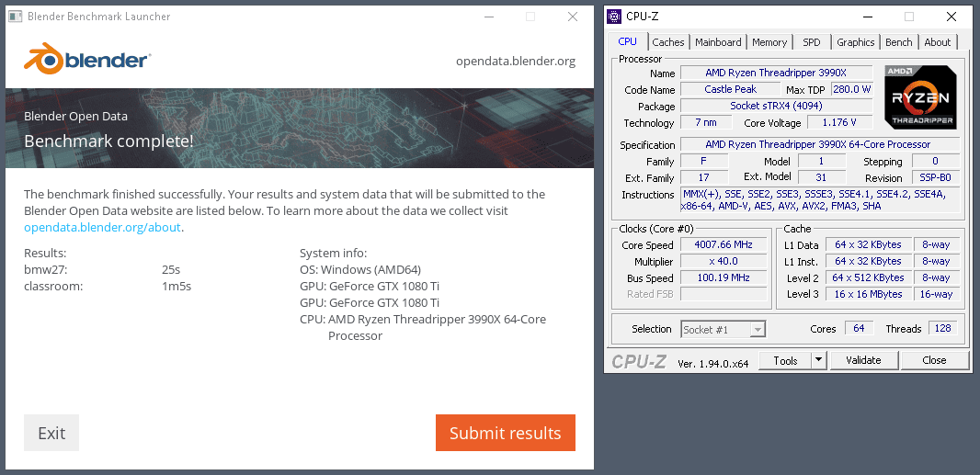980x475 pixels.
Task: Click the Bus Speed value '100.19 MHz'
Action: pyautogui.click(x=724, y=277)
